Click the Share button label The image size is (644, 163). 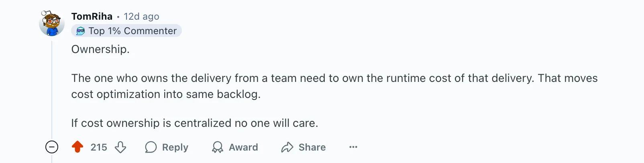pyautogui.click(x=312, y=147)
